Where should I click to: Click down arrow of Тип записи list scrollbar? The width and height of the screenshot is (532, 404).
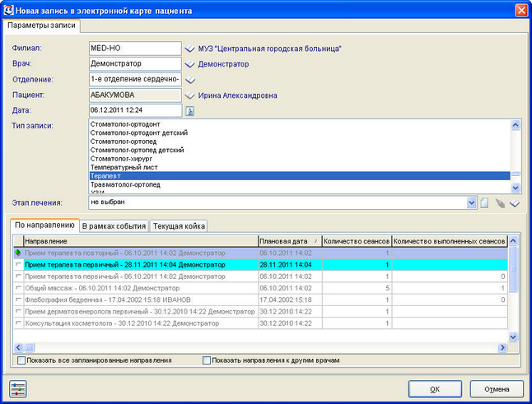point(516,188)
